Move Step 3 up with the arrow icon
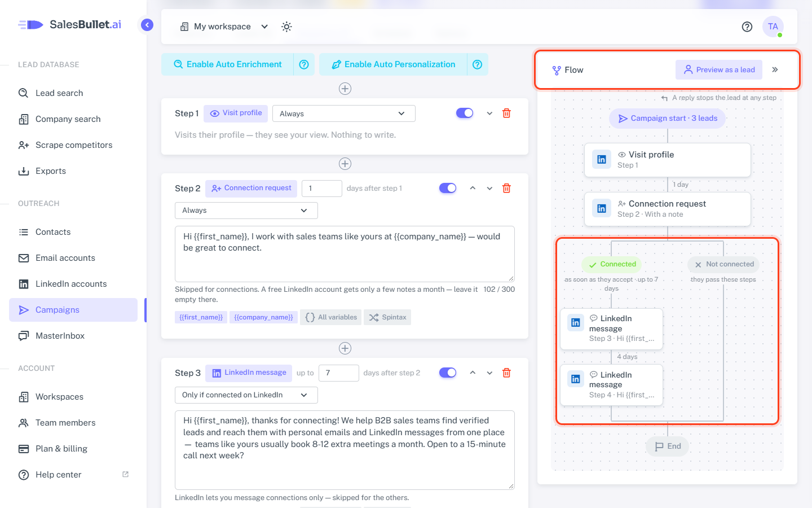The image size is (812, 508). [x=473, y=373]
